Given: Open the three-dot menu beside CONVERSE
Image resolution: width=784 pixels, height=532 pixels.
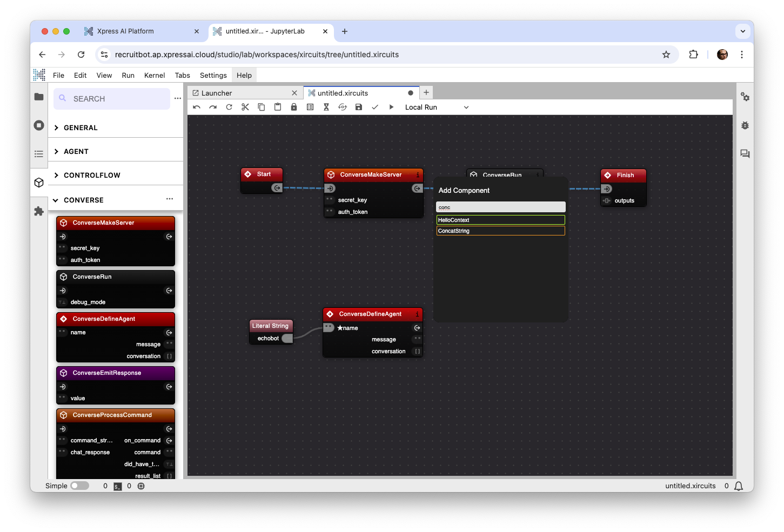Looking at the screenshot, I should coord(170,199).
